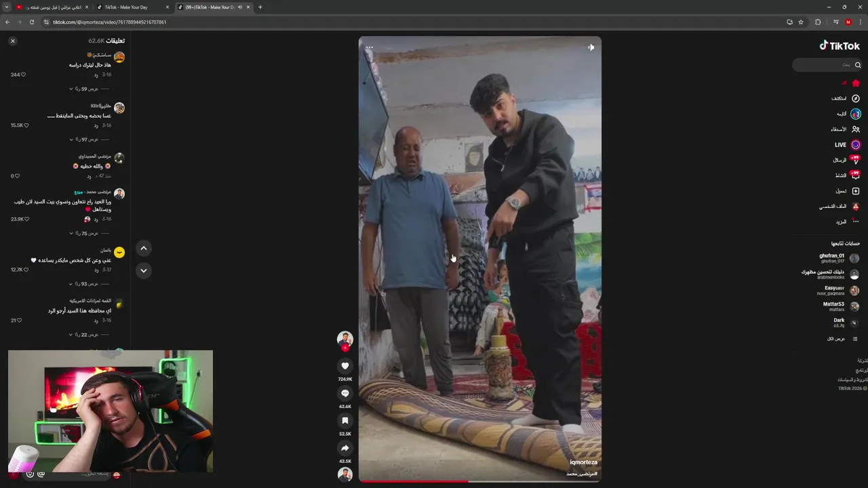Open followed account arabmenlooks

[x=830, y=274]
